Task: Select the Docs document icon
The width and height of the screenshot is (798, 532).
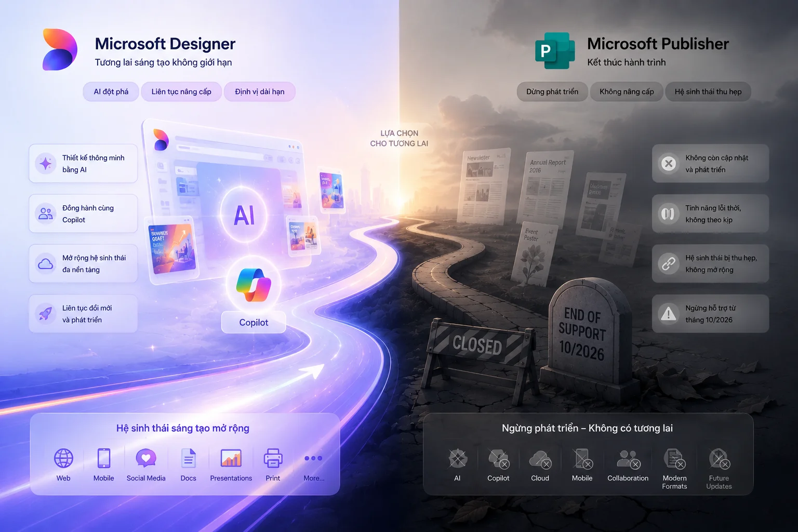Action: coord(189,458)
